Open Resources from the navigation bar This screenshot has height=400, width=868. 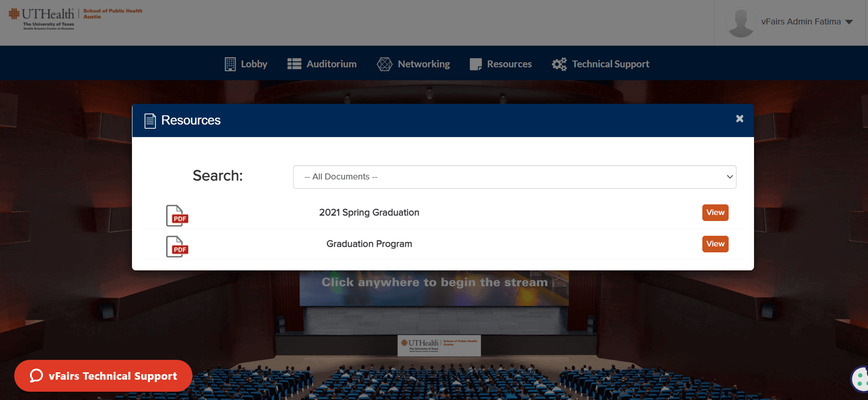point(501,64)
